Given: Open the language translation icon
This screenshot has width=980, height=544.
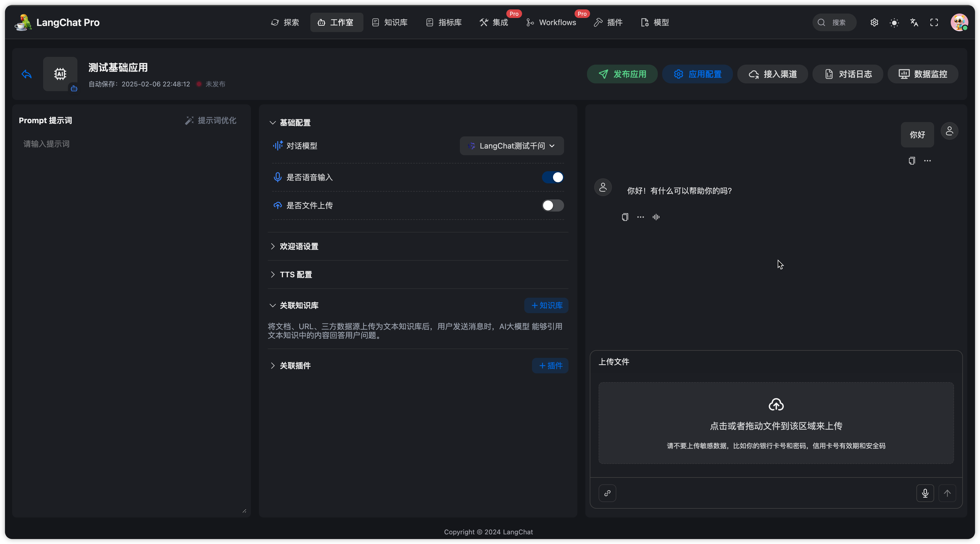Looking at the screenshot, I should (914, 22).
